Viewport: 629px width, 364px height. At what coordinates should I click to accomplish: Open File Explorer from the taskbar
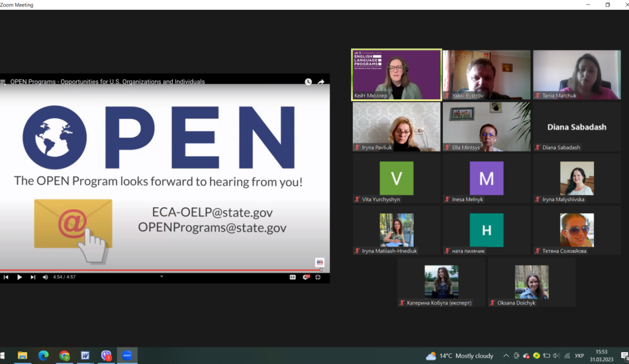click(x=22, y=355)
